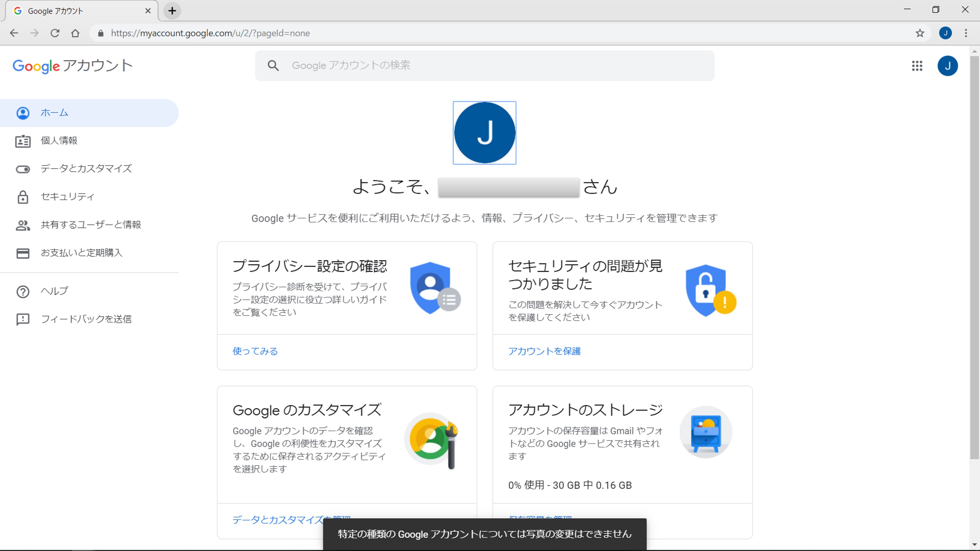The width and height of the screenshot is (980, 551).
Task: Open the browser profile J icon in toolbar
Action: pyautogui.click(x=946, y=33)
